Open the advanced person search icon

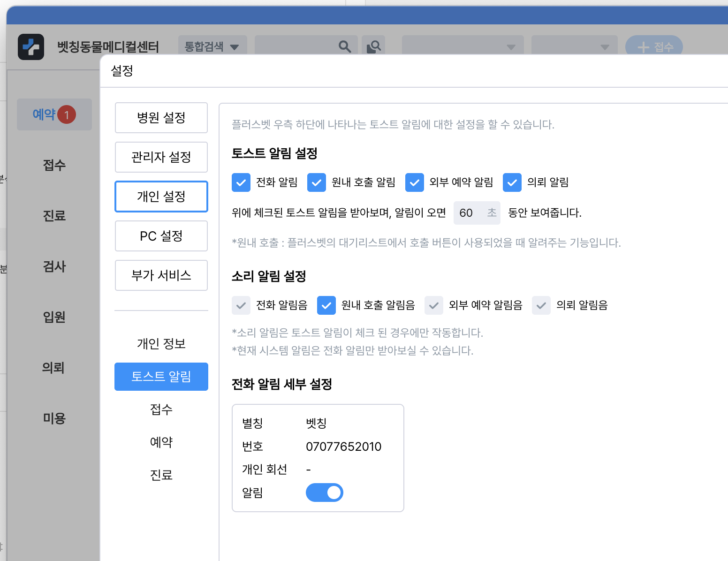click(374, 46)
